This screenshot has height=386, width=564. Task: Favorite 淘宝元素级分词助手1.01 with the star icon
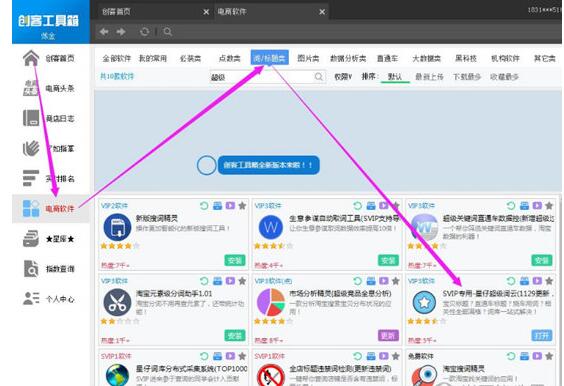coord(242,281)
